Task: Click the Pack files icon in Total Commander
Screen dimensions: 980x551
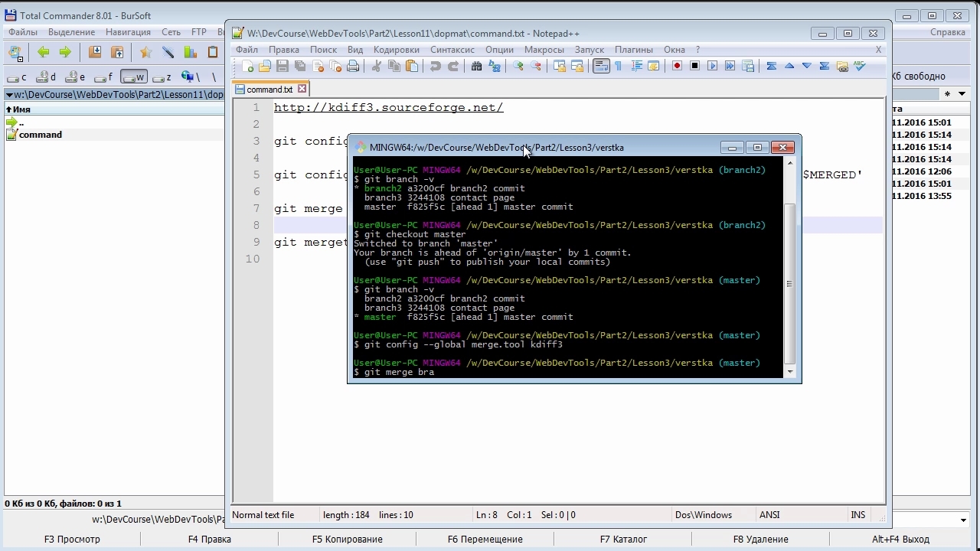Action: pyautogui.click(x=95, y=52)
